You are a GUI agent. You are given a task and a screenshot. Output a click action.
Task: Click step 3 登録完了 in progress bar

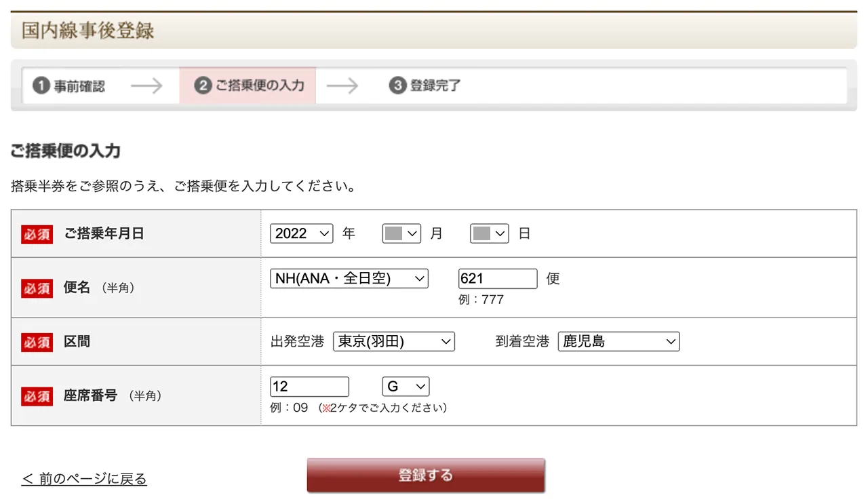pos(425,86)
